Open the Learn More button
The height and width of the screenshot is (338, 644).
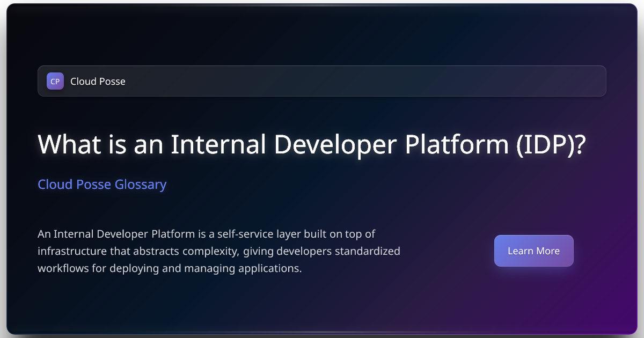click(x=533, y=251)
